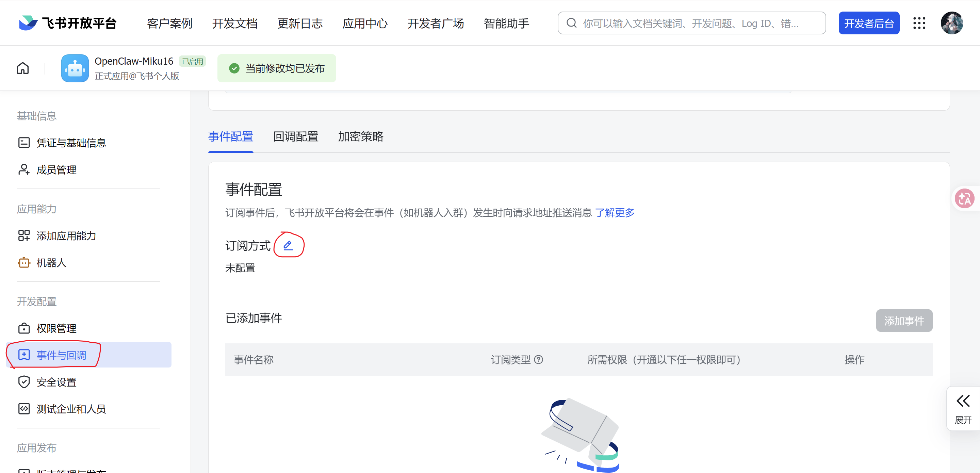Open 应用中心 in top navigation
Viewport: 980px width, 473px height.
click(x=364, y=23)
